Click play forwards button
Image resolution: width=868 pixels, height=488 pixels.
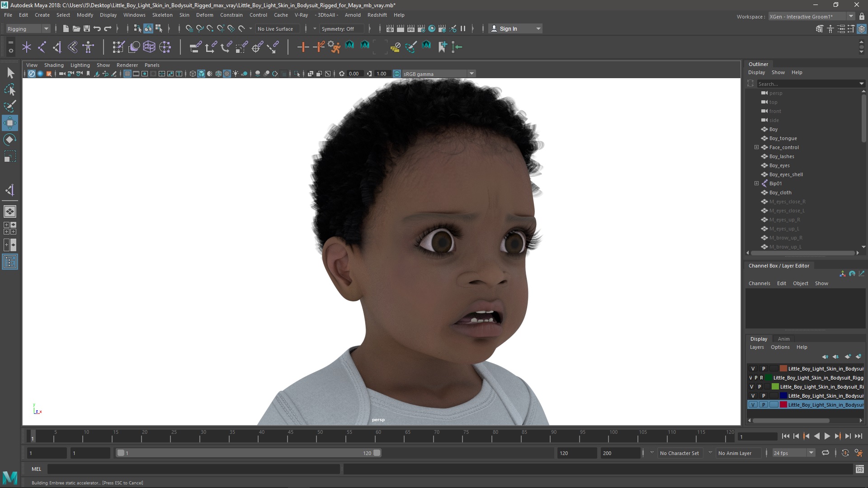pyautogui.click(x=827, y=436)
